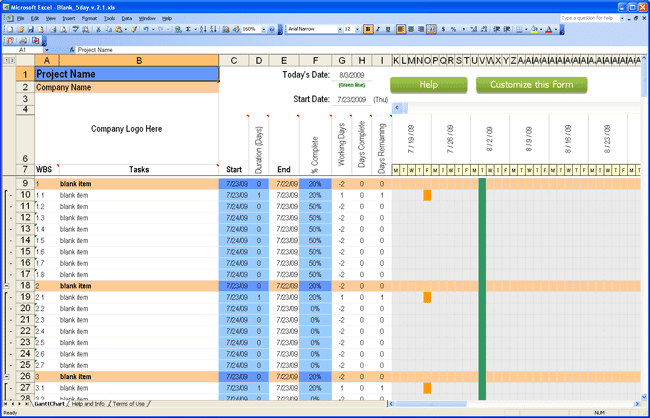Screen dimensions: 650x418
Task: Open the Chart Wizard icon
Action: tap(226, 29)
